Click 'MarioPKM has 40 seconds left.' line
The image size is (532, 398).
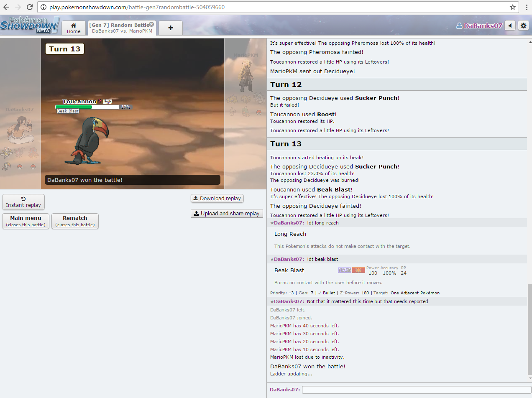tap(304, 326)
